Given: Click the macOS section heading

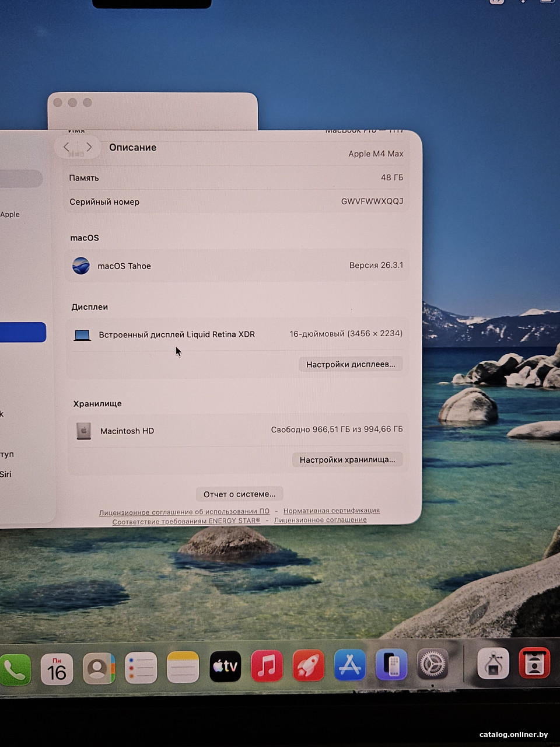Looking at the screenshot, I should pos(85,238).
